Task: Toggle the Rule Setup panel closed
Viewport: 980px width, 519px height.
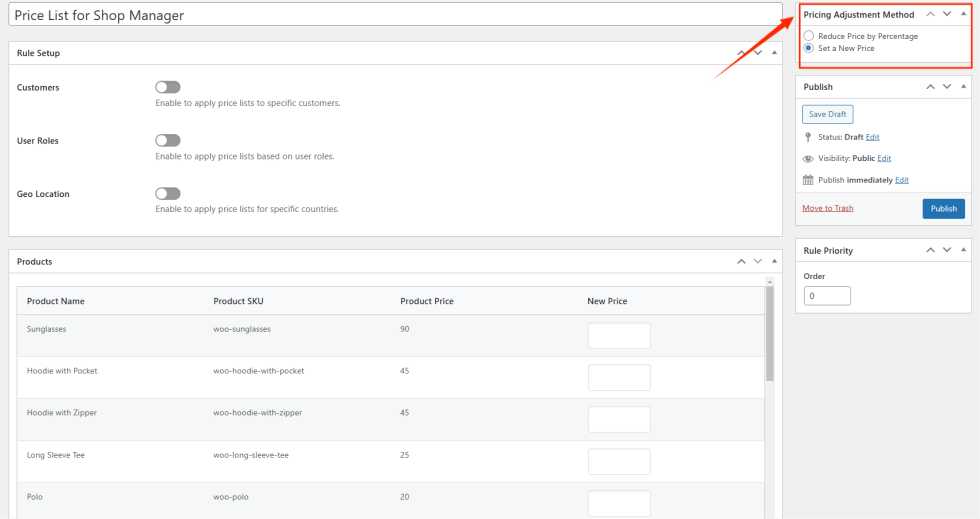Action: (774, 52)
